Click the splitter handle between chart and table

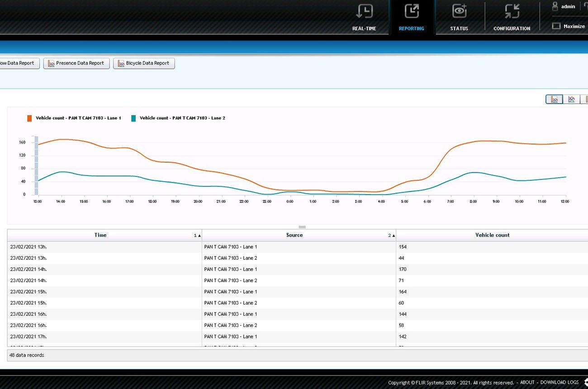point(302,227)
